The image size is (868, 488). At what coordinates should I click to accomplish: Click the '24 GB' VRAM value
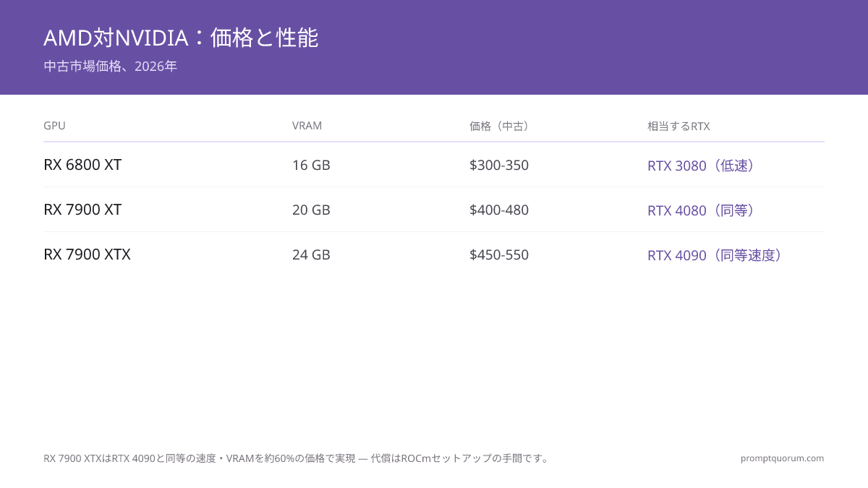pos(311,254)
